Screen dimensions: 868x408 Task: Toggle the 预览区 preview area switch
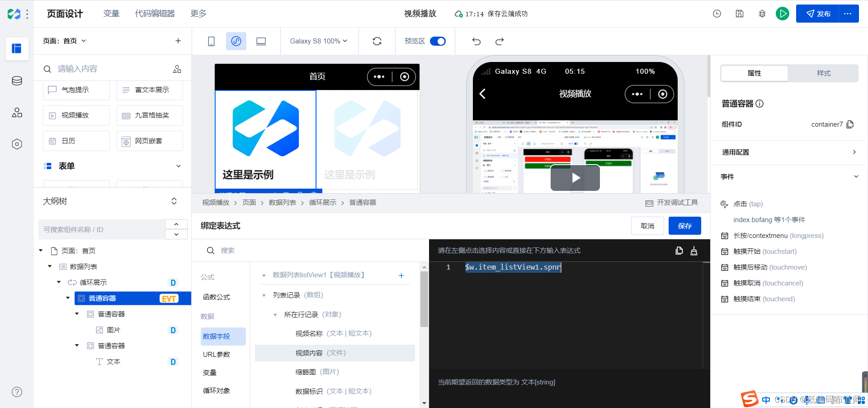point(438,41)
